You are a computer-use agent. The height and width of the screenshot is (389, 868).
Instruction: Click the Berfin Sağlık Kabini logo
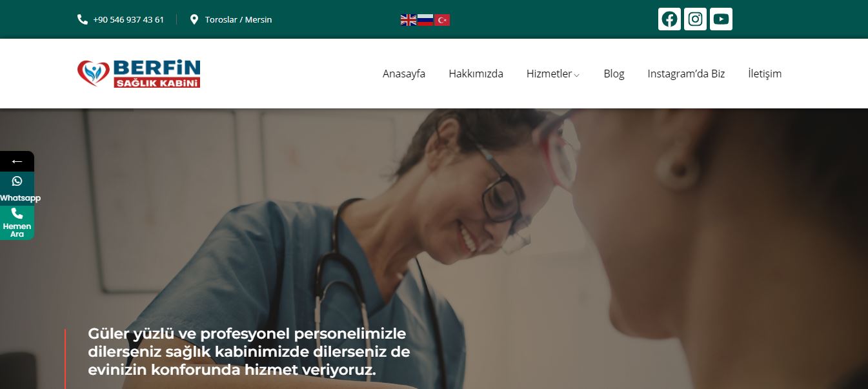(139, 74)
